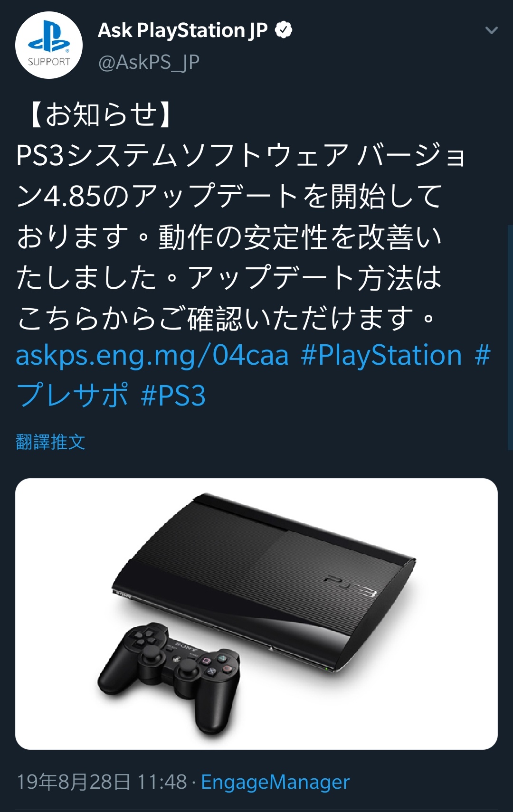Open Ask PlayStation JP display name

point(183,30)
